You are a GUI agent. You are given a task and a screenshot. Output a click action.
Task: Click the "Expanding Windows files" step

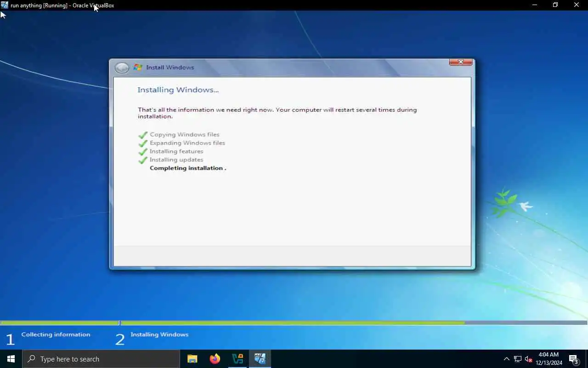point(187,143)
